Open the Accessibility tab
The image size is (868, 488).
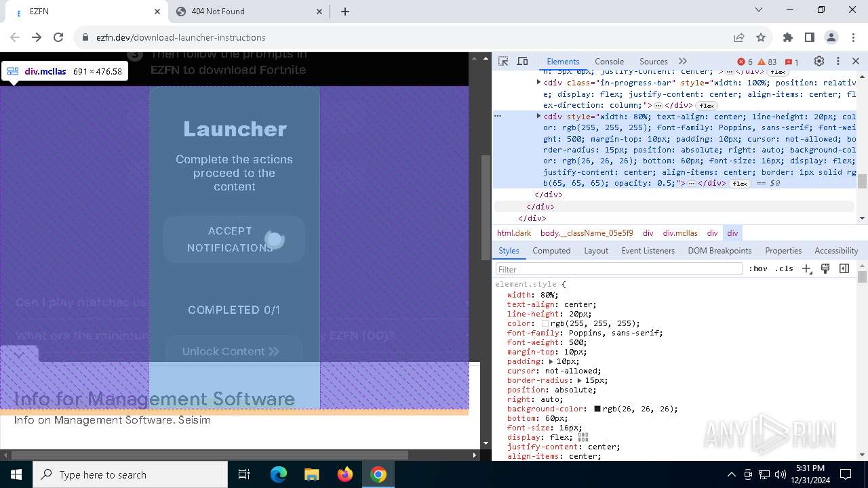(x=836, y=250)
